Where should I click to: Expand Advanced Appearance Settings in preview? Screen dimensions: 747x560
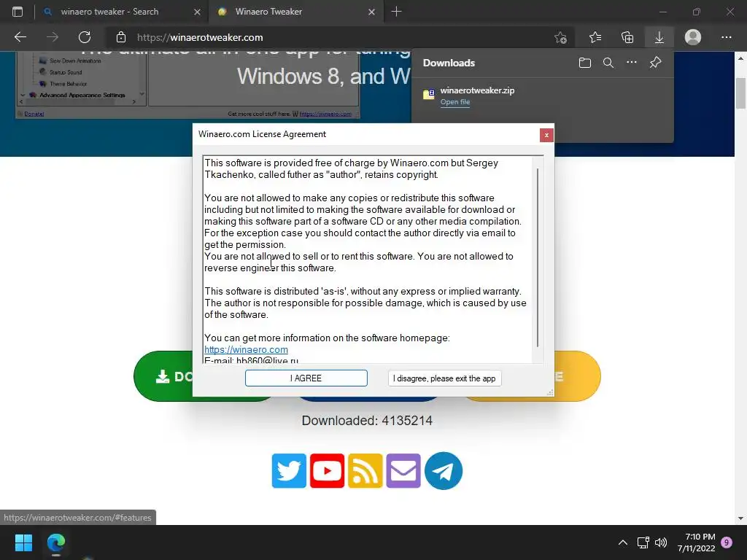click(23, 96)
